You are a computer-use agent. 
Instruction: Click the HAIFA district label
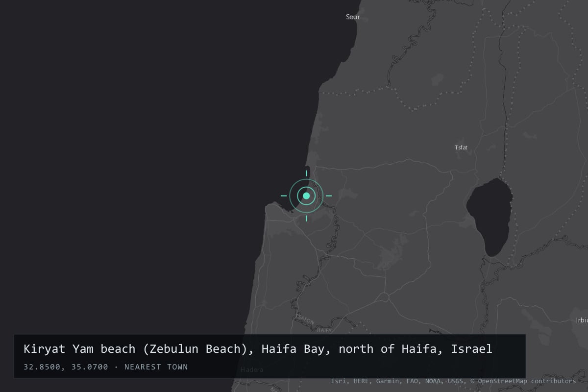324,330
